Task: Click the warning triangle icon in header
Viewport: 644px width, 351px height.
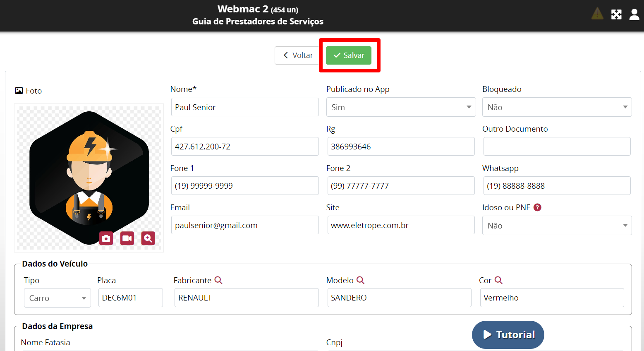Action: pos(597,14)
